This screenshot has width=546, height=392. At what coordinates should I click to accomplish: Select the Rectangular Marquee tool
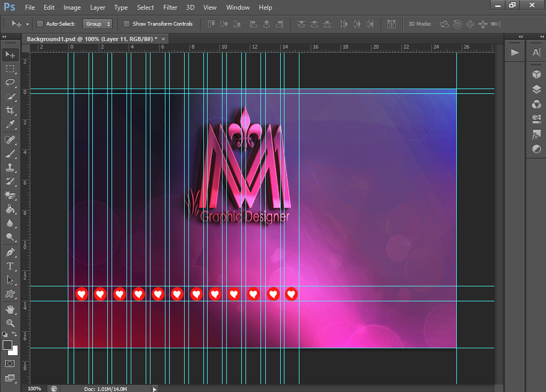[10, 68]
